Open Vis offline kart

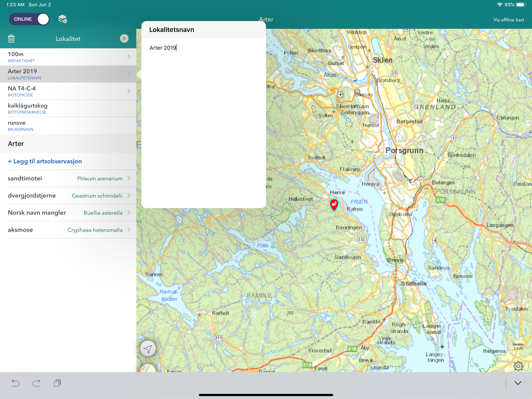508,20
